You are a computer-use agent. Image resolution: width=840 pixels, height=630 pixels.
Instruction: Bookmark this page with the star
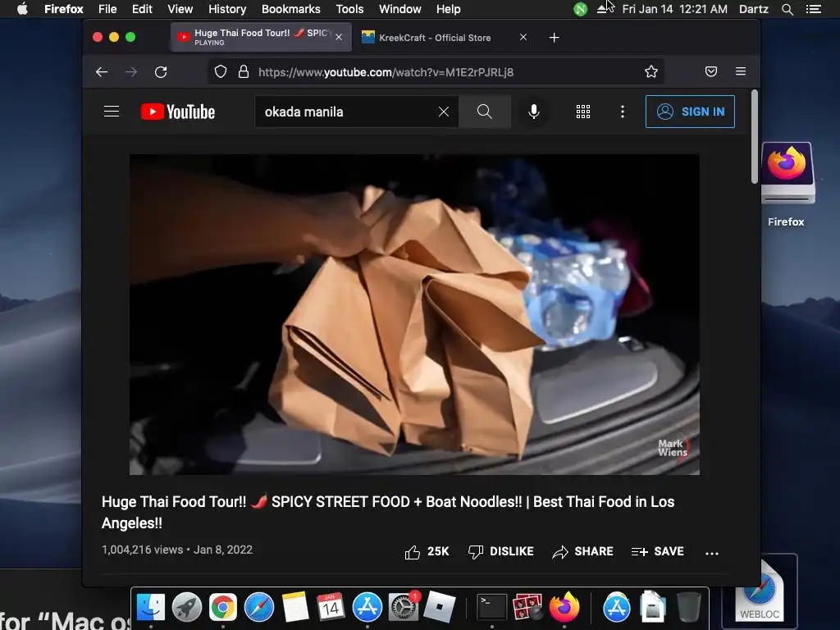click(x=651, y=72)
